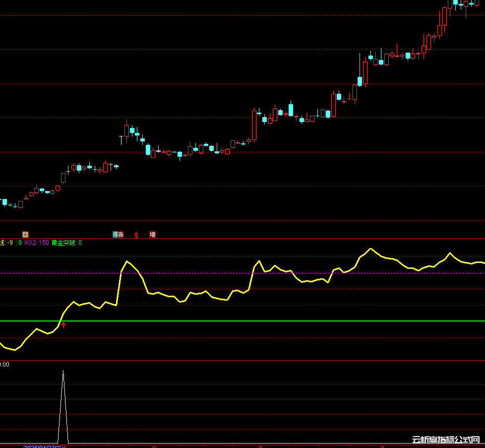Click the yellow indicator line's highest peak
The width and height of the screenshot is (485, 448).
coord(370,249)
